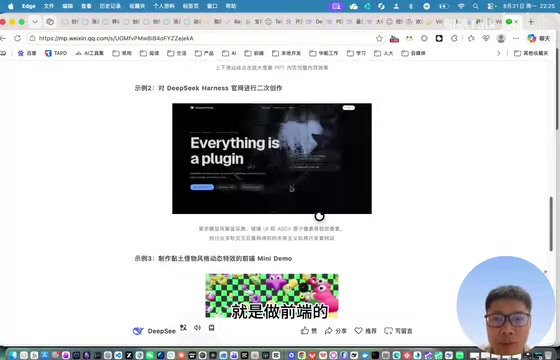The width and height of the screenshot is (560, 360).
Task: Click the vertical page scrollbar thumb
Action: pyautogui.click(x=552, y=223)
